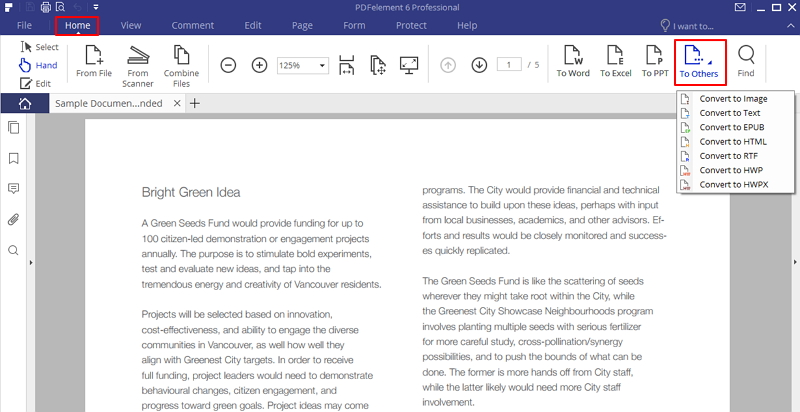
Task: Select Convert to Image
Action: pyautogui.click(x=735, y=99)
